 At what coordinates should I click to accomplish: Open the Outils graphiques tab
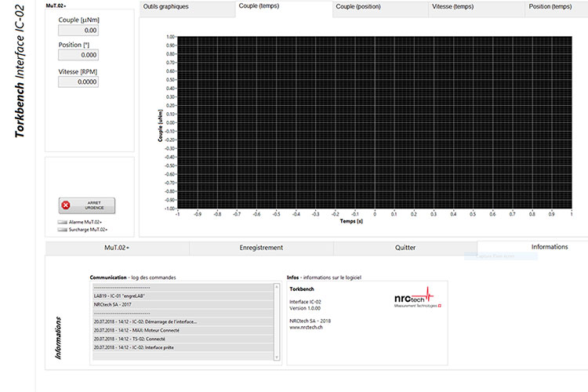187,9
